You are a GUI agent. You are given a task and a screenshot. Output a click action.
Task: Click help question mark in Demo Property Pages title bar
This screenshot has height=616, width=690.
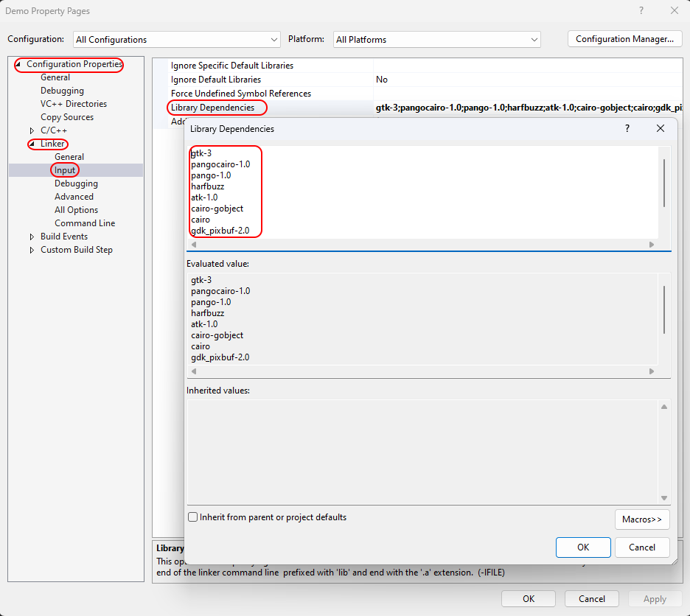(641, 10)
